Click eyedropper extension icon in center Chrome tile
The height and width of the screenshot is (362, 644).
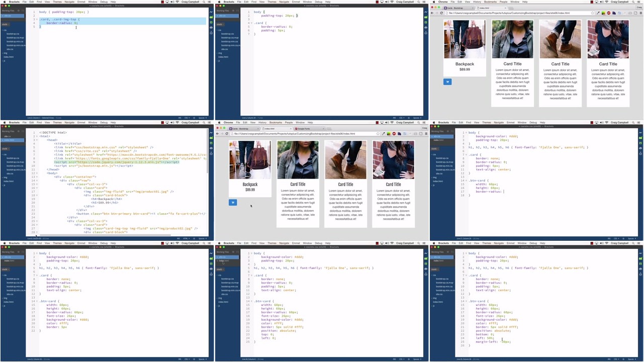[x=384, y=134]
